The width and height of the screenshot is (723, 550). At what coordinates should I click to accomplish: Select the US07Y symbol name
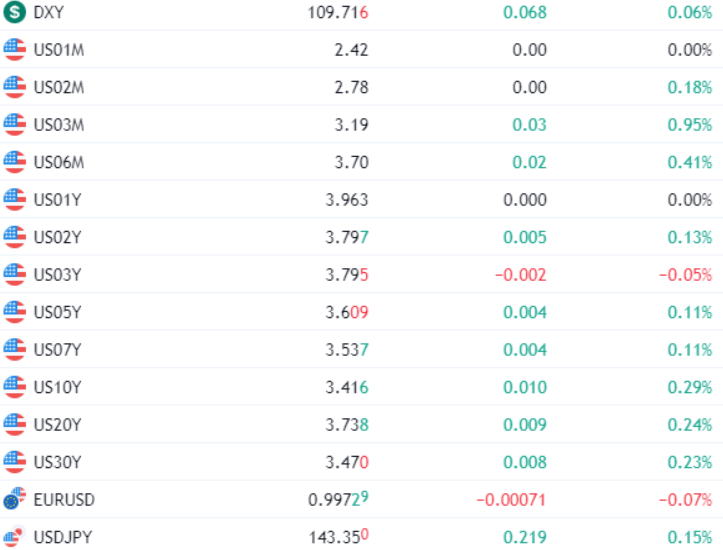pyautogui.click(x=57, y=350)
